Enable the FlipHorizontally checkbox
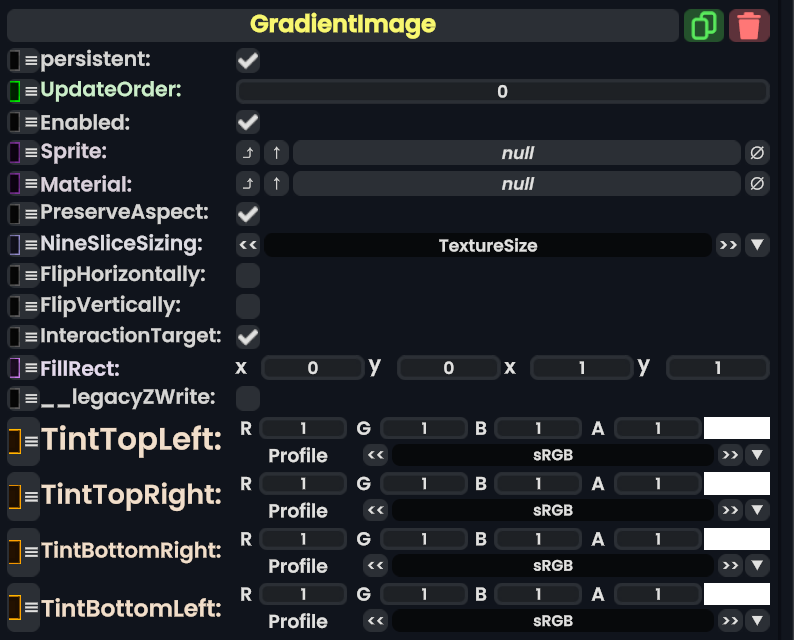The width and height of the screenshot is (794, 640). tap(247, 275)
